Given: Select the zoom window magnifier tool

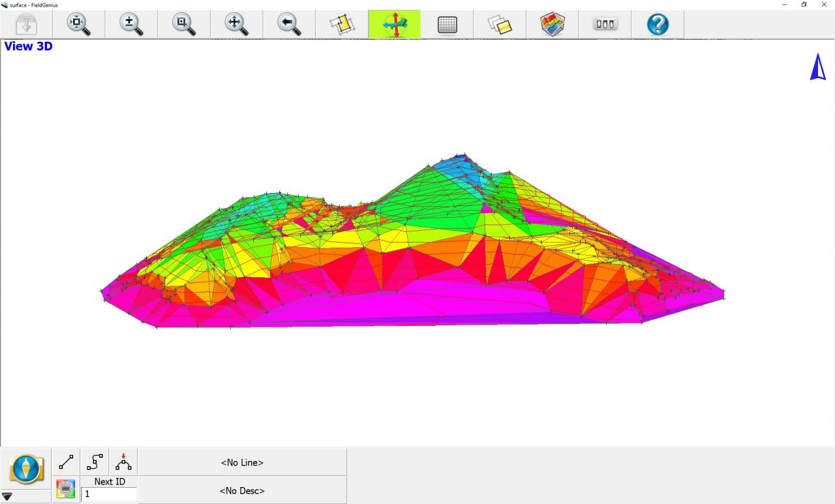Looking at the screenshot, I should click(184, 24).
